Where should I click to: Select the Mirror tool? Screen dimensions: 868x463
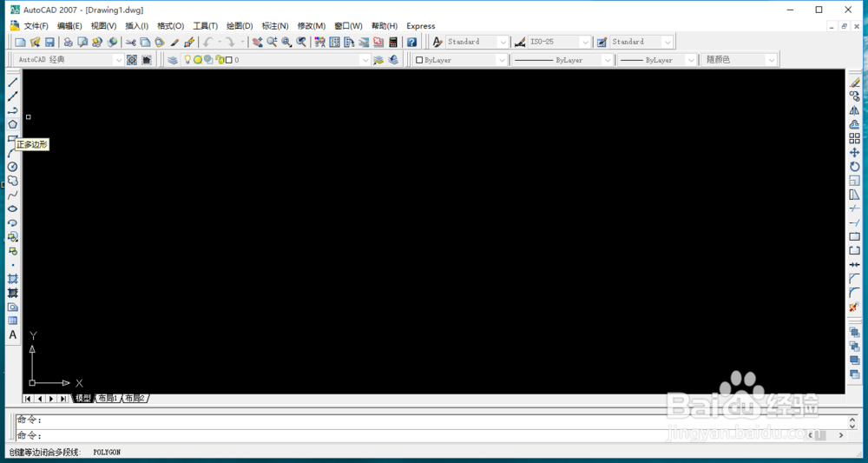point(855,110)
